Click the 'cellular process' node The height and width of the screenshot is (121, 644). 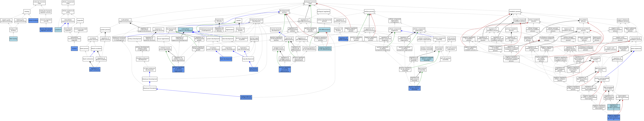coord(369,11)
